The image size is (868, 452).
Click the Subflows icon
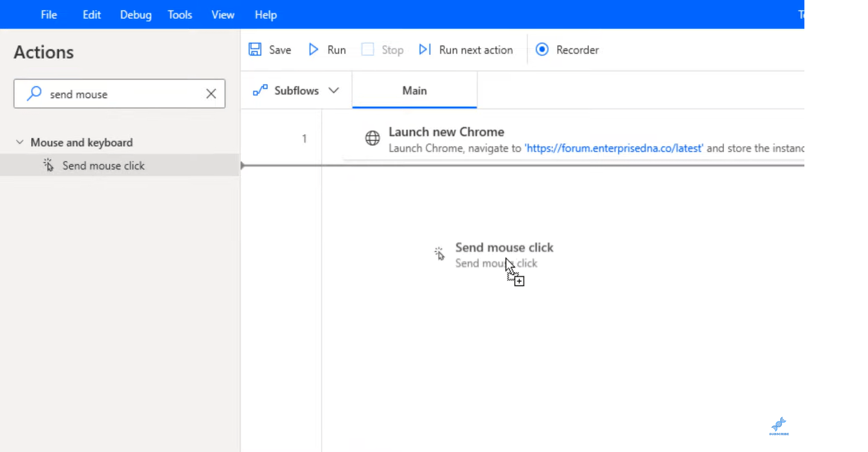[260, 91]
